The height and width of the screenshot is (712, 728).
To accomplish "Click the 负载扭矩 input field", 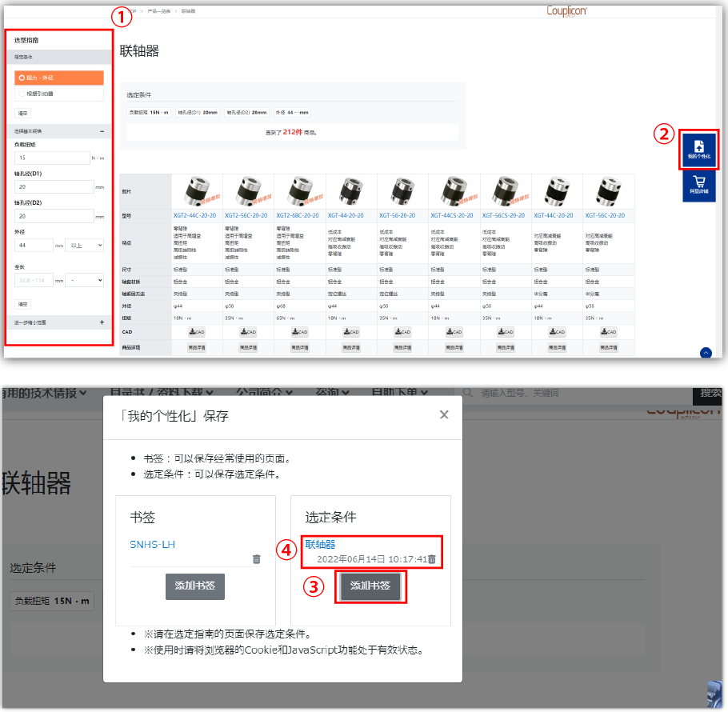I will [x=52, y=158].
